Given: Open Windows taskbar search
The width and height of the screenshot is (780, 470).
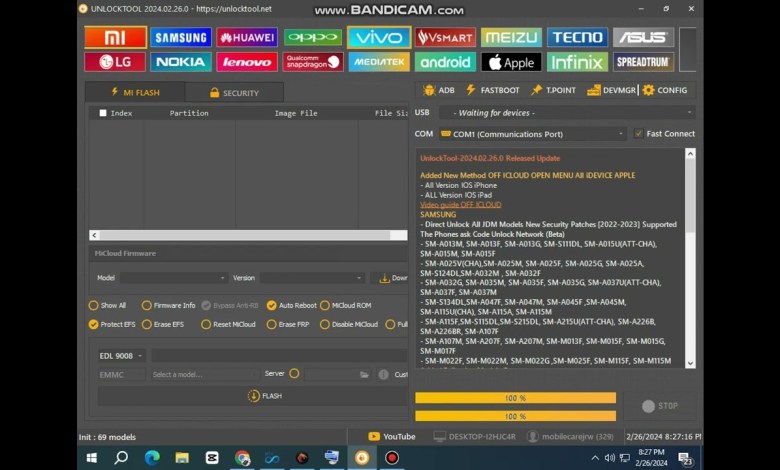Looking at the screenshot, I should point(121,458).
